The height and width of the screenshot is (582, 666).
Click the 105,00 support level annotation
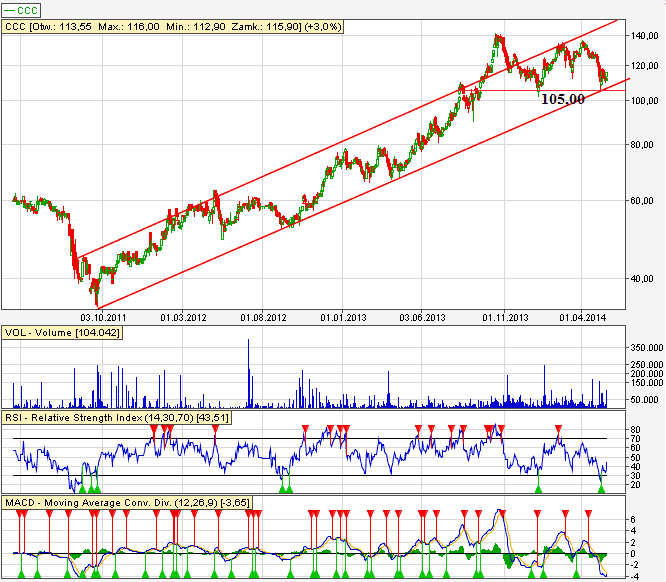point(563,99)
